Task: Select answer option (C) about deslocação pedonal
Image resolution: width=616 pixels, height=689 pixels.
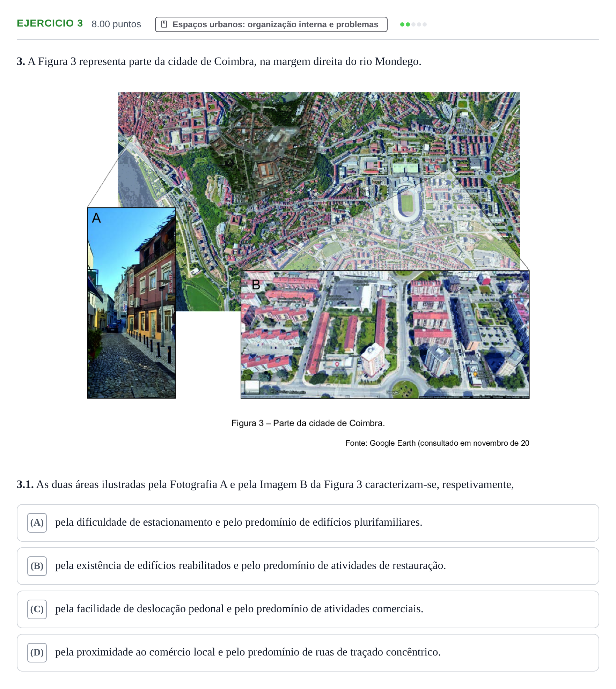Action: 308,609
